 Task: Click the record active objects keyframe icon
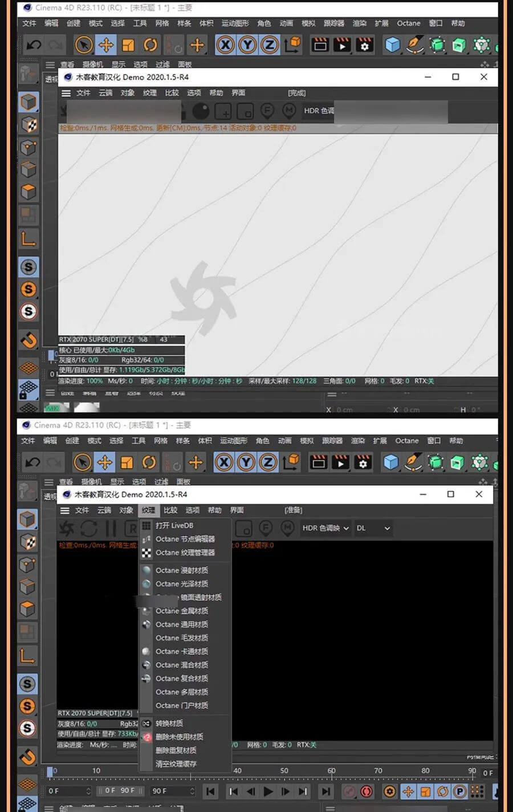[349, 791]
